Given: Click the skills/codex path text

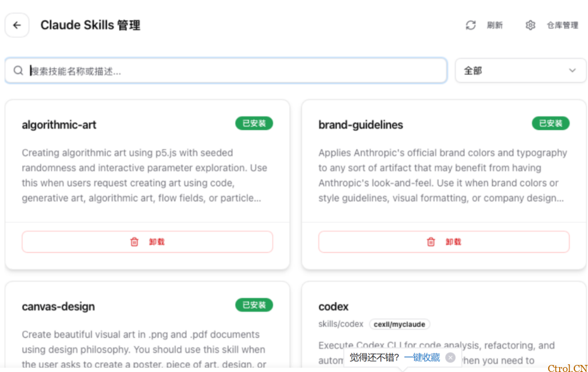Looking at the screenshot, I should click(x=341, y=324).
